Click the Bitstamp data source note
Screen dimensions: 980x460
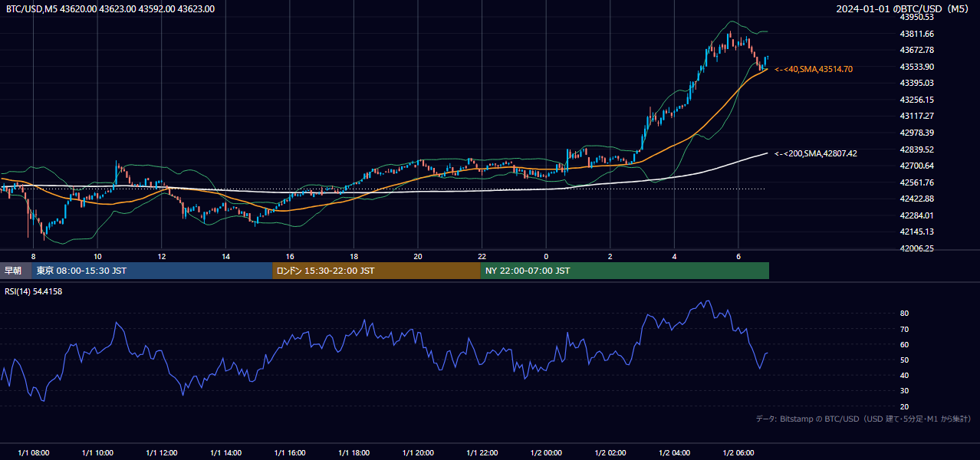tap(863, 419)
